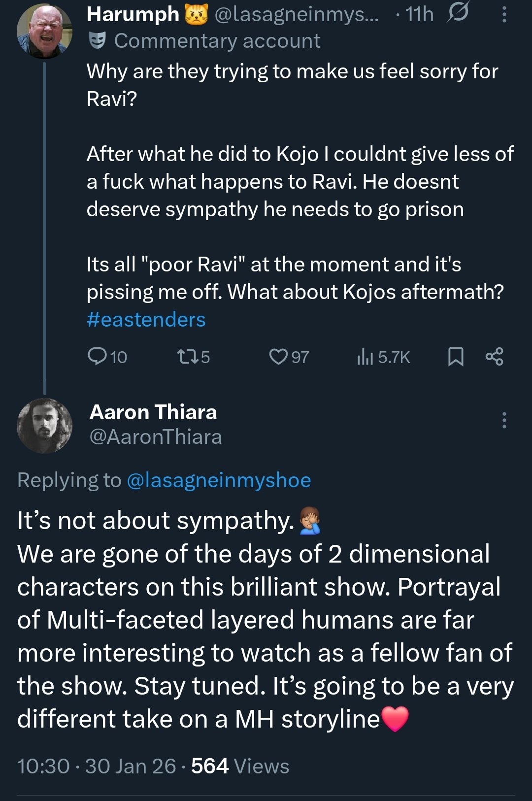Image resolution: width=532 pixels, height=801 pixels.
Task: Tap the Commentary account mask icon
Action: (98, 40)
